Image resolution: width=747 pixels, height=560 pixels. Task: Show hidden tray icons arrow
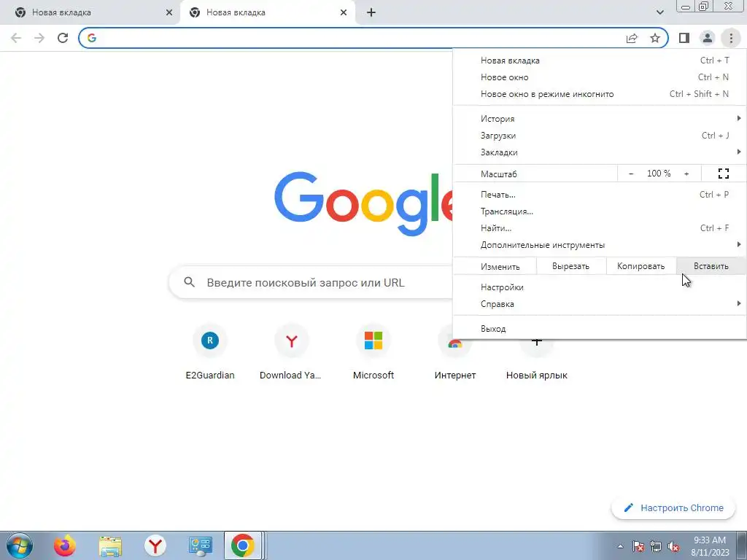point(620,546)
